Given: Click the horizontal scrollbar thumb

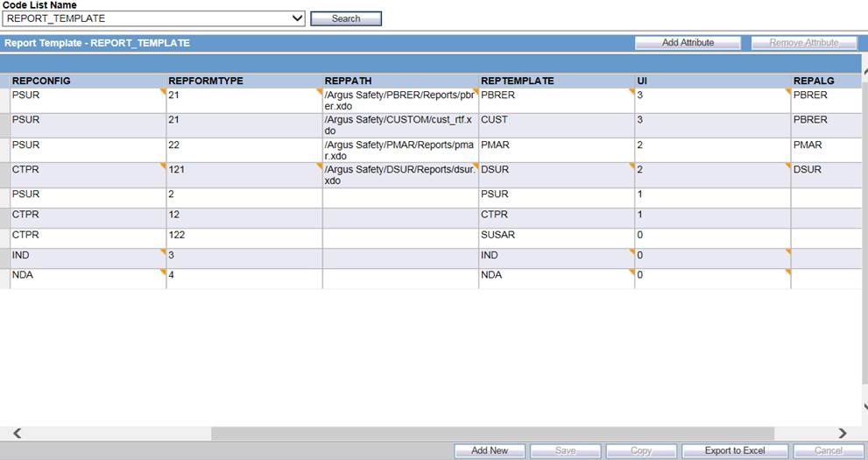Looking at the screenshot, I should click(x=492, y=434).
